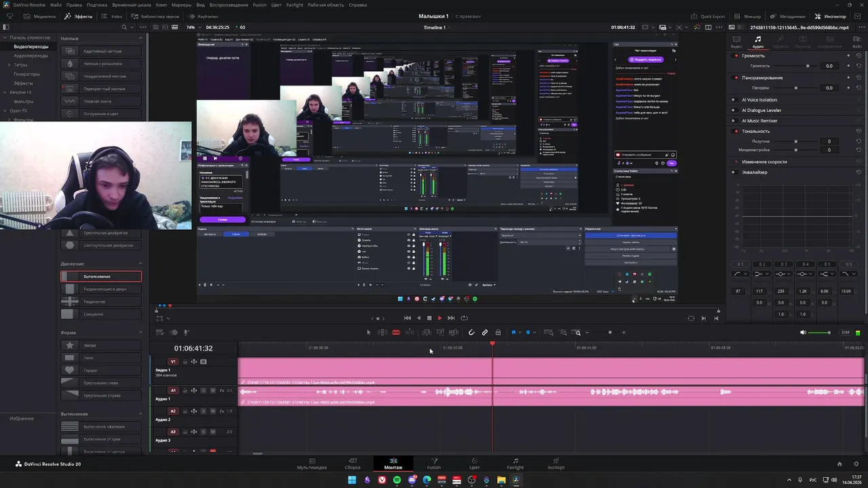Reset the Громкость section
868x488 pixels.
[859, 56]
